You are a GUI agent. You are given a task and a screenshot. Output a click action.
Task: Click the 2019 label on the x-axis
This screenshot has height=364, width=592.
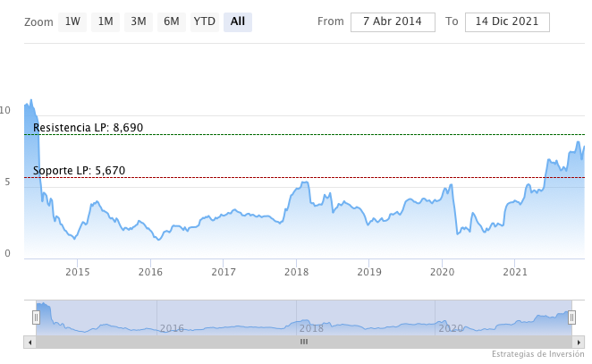[x=369, y=272]
